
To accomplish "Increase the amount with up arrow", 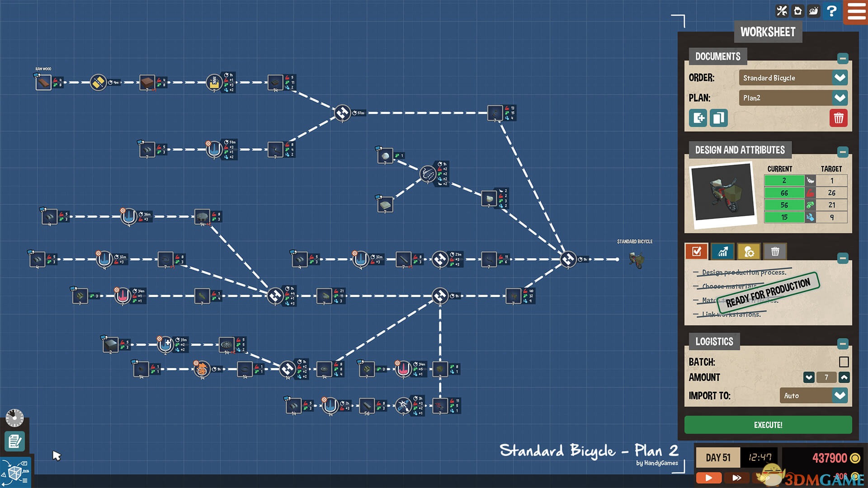I will tap(844, 377).
